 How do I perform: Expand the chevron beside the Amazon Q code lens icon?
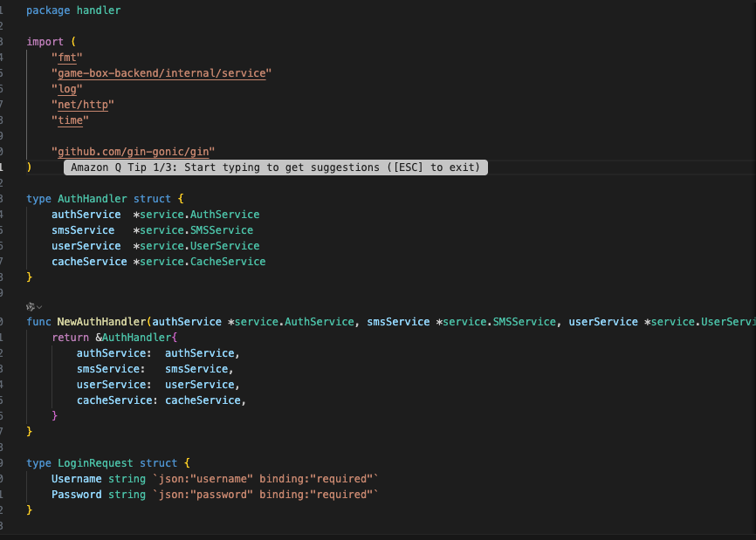click(x=39, y=307)
